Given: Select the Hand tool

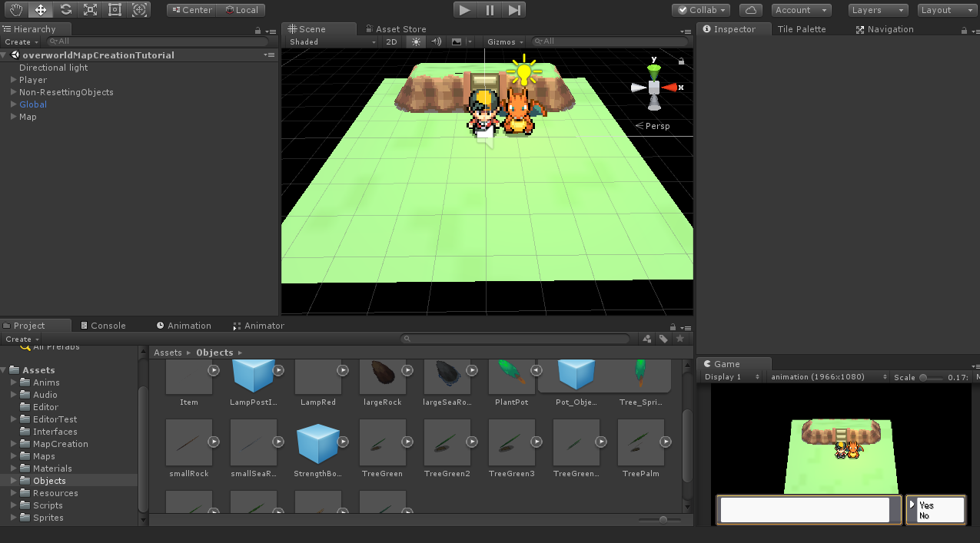Looking at the screenshot, I should click(15, 10).
